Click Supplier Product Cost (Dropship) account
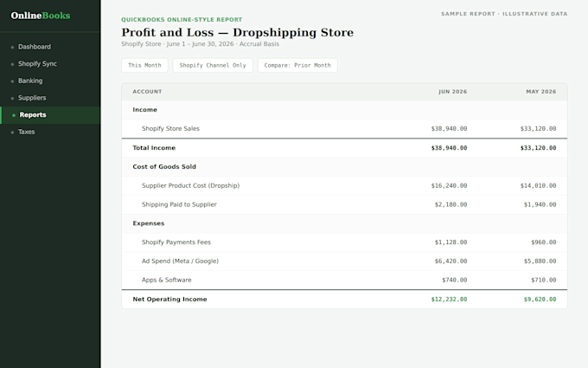Screen dimensions: 588x368 pos(190,185)
